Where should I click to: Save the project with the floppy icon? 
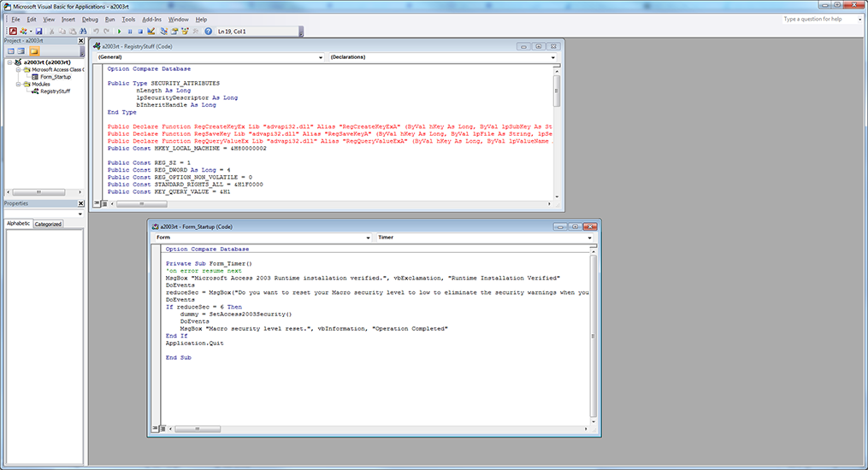click(x=38, y=32)
